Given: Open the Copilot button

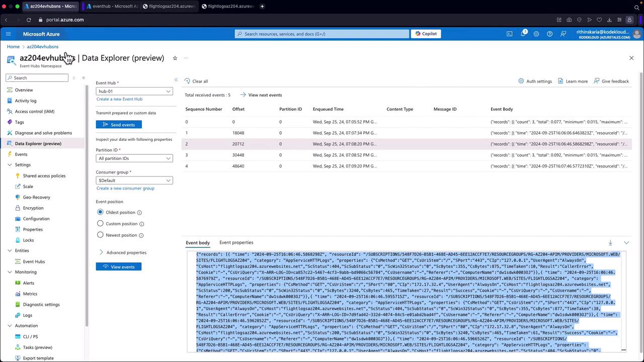Looking at the screenshot, I should (x=426, y=34).
